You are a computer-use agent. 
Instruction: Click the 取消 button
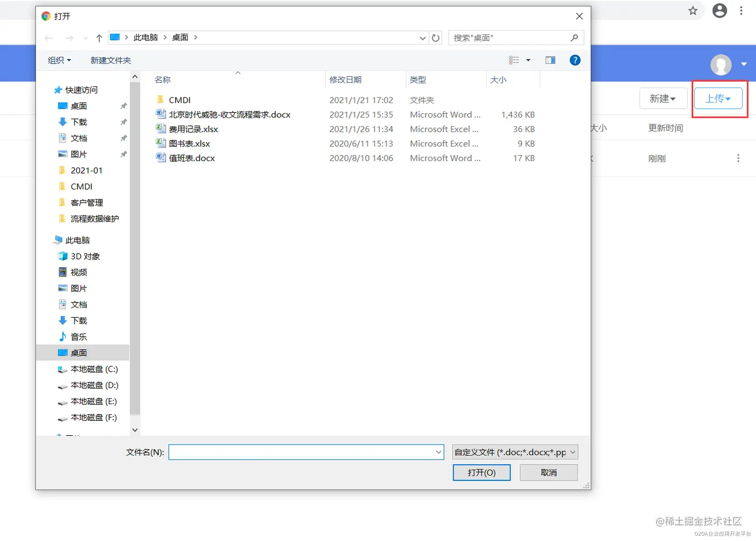[549, 473]
